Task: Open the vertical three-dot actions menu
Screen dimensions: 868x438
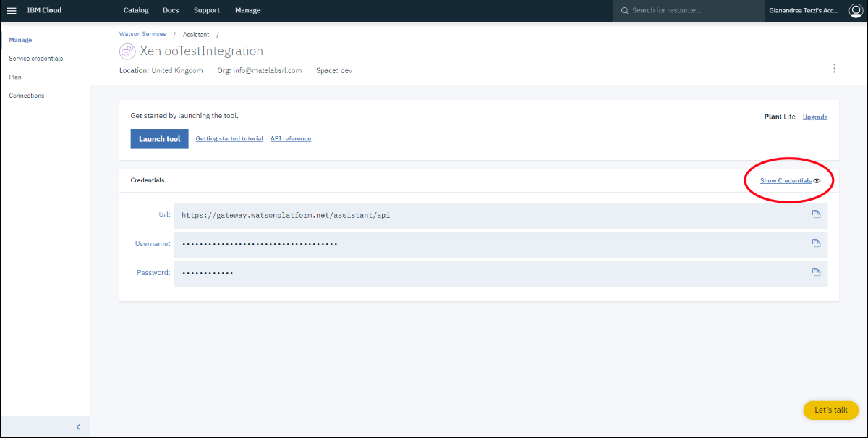Action: click(834, 68)
